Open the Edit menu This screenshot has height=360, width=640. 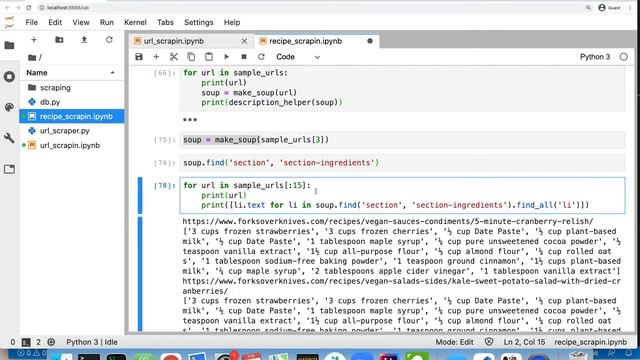point(55,22)
